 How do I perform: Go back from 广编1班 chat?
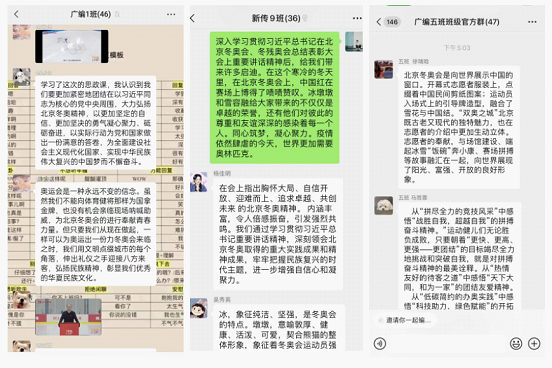16,14
